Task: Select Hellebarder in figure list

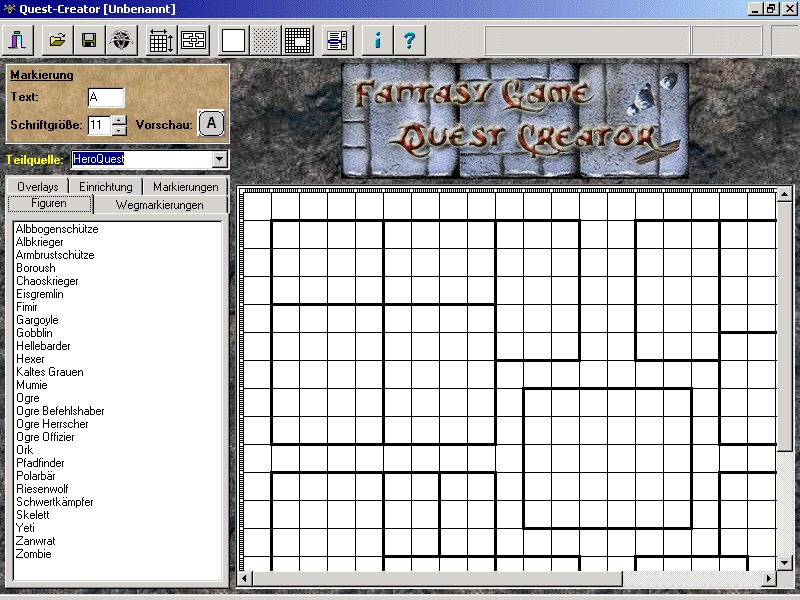Action: pyautogui.click(x=43, y=346)
